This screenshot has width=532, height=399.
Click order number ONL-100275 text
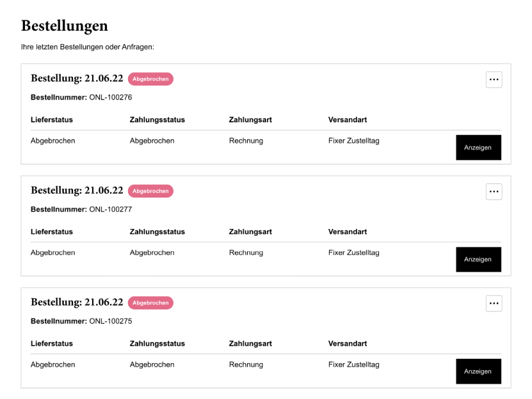[110, 321]
